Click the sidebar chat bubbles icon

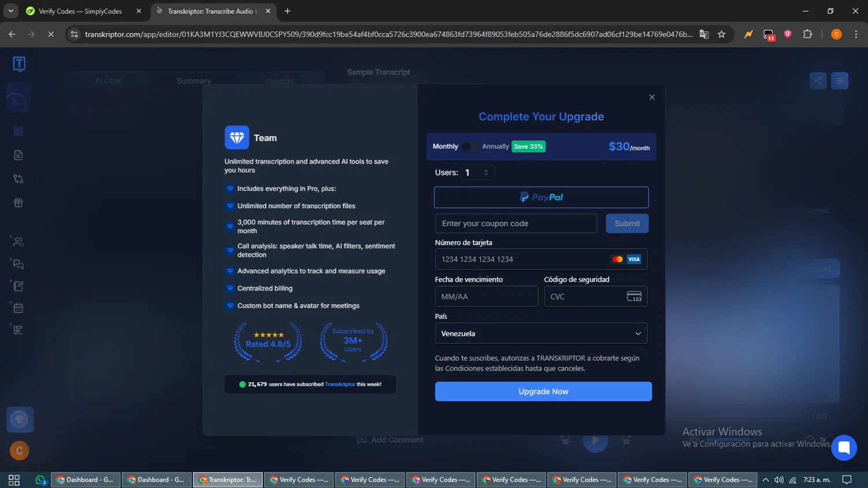pyautogui.click(x=17, y=264)
